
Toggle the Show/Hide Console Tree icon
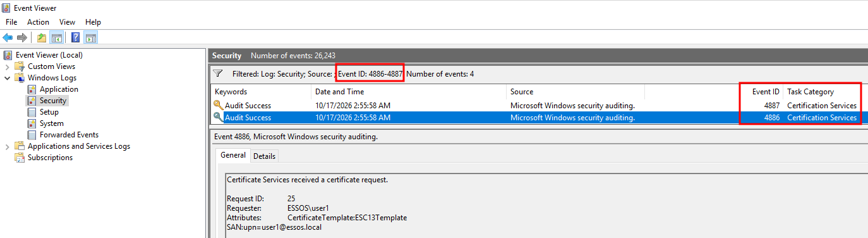point(56,37)
